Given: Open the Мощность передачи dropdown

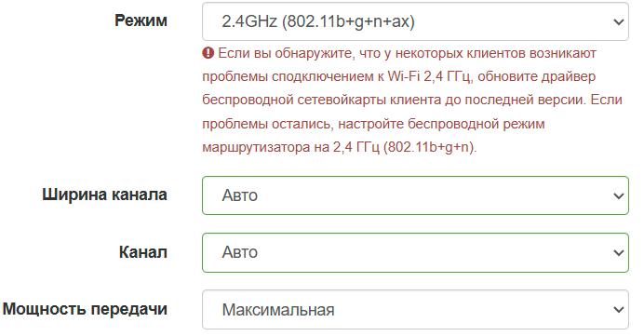Looking at the screenshot, I should pyautogui.click(x=415, y=310).
